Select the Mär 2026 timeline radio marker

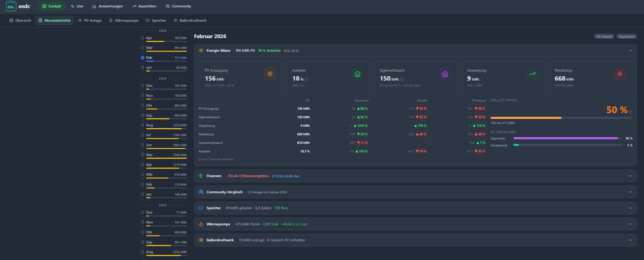143,48
